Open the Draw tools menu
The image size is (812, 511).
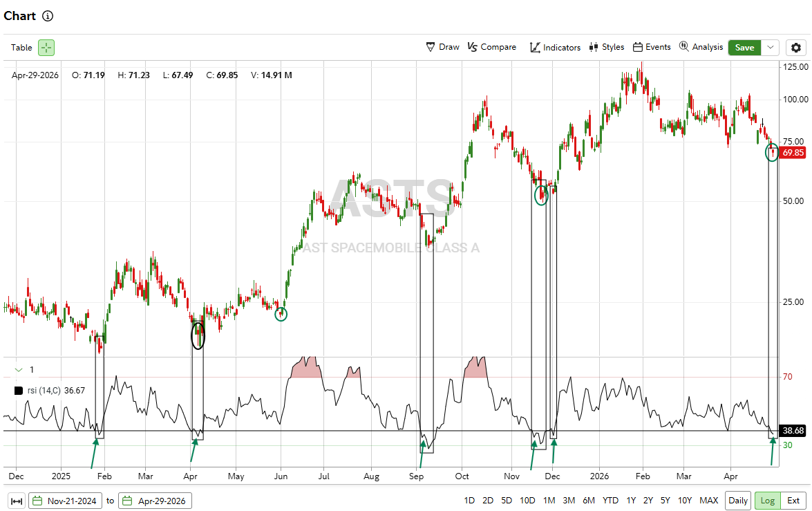[443, 47]
